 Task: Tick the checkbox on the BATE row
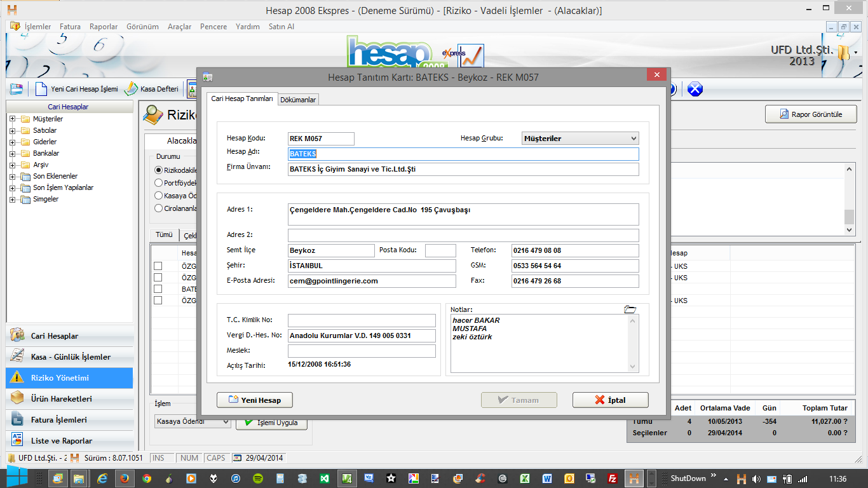tap(158, 288)
